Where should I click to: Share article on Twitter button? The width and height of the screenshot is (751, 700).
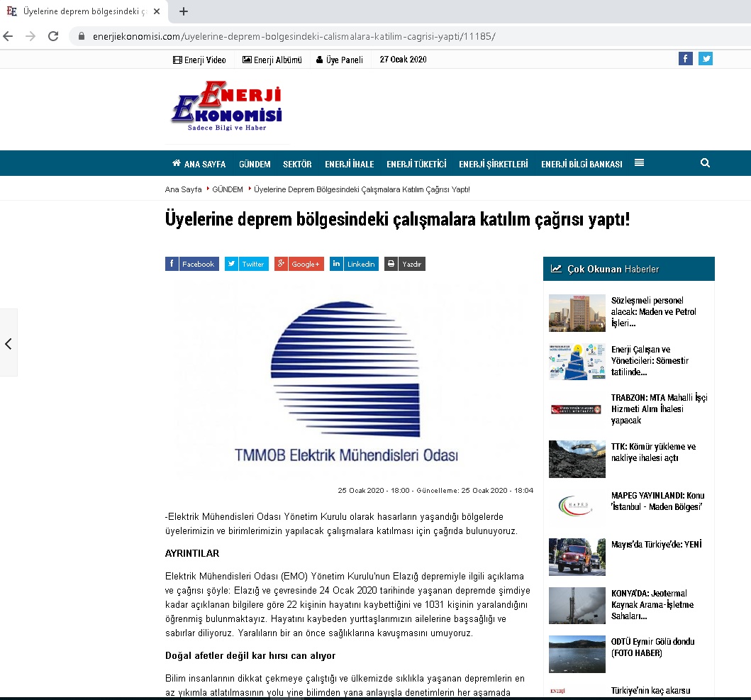pyautogui.click(x=247, y=264)
